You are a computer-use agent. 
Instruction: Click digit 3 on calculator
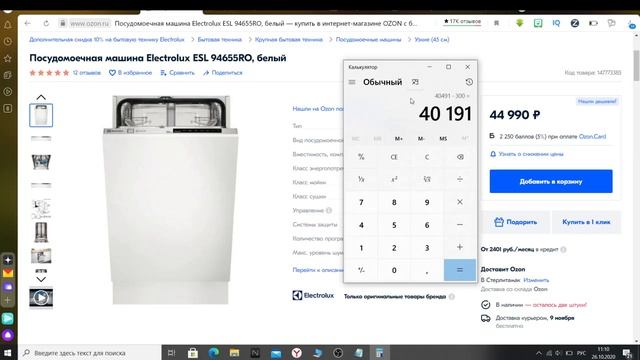pyautogui.click(x=427, y=247)
